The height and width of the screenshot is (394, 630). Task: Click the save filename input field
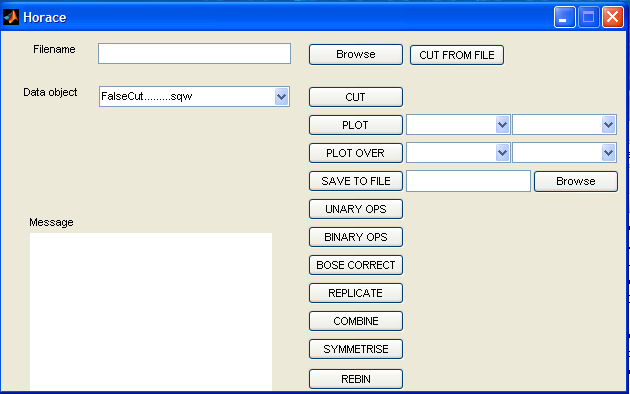468,181
